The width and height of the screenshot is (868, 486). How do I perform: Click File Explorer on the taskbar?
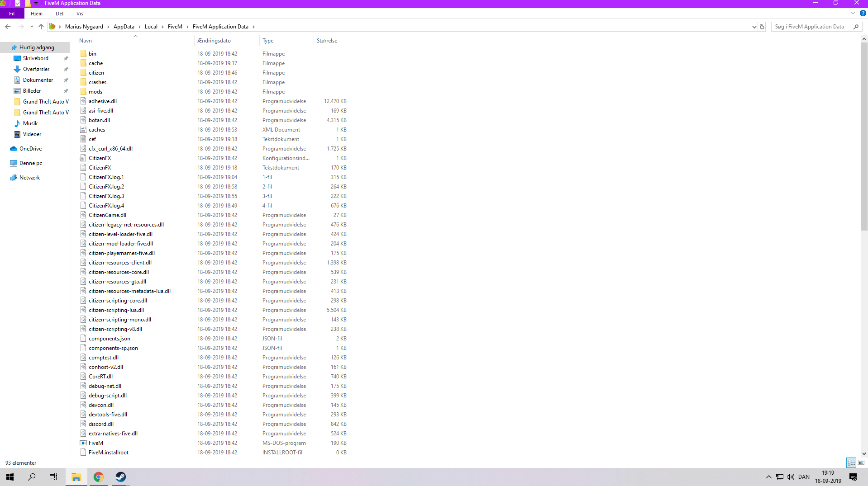(76, 477)
